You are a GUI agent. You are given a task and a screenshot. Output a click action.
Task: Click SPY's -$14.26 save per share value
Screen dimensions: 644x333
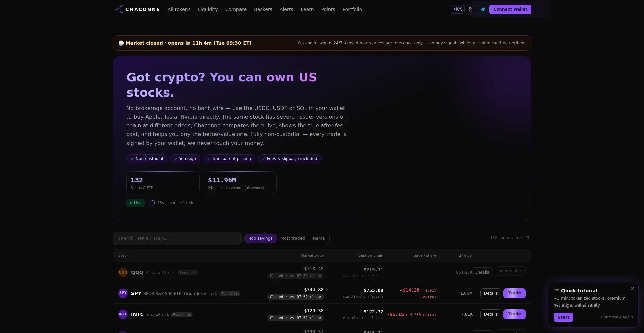coord(410,290)
